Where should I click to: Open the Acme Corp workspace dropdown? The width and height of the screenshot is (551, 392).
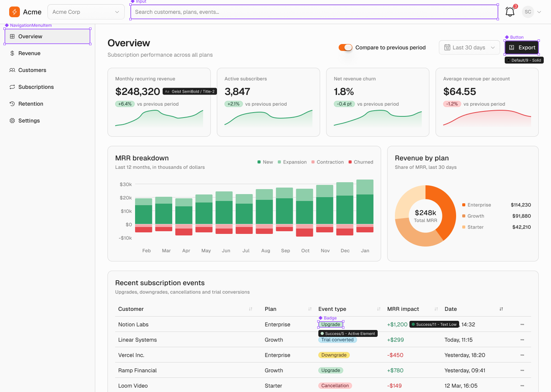pos(86,12)
